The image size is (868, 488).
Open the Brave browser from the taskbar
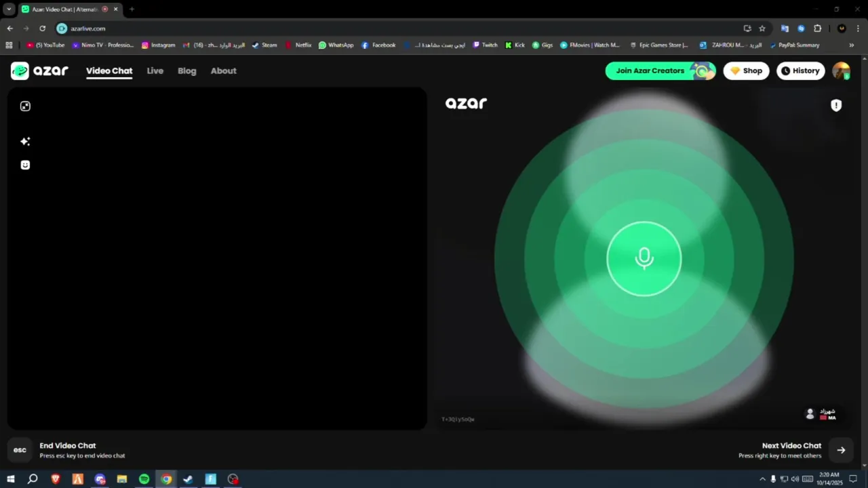pyautogui.click(x=56, y=479)
